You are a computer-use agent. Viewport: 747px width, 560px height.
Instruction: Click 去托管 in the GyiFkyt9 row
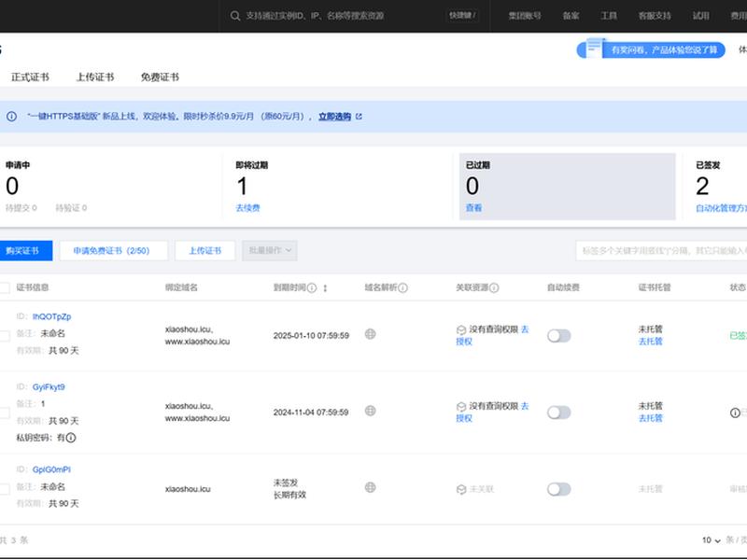coord(650,417)
